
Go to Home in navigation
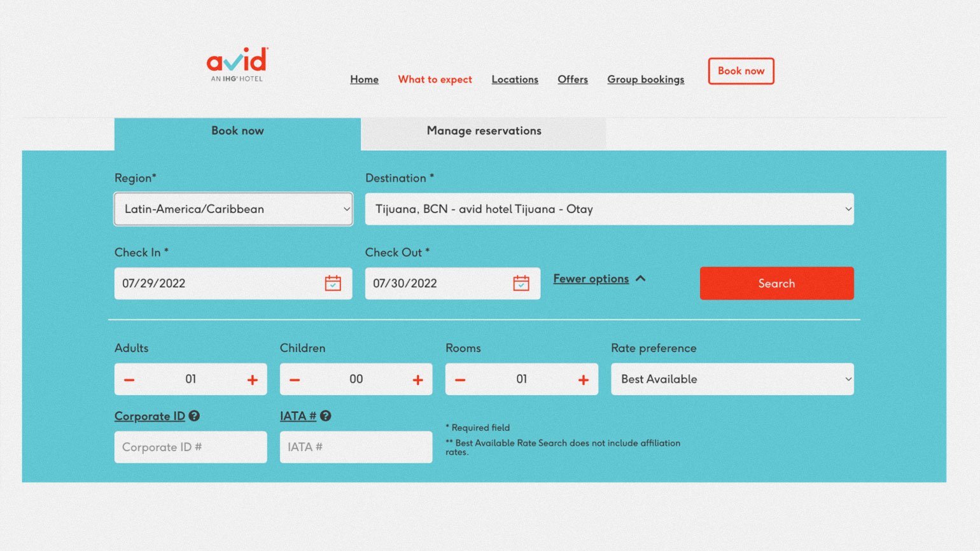[x=364, y=80]
